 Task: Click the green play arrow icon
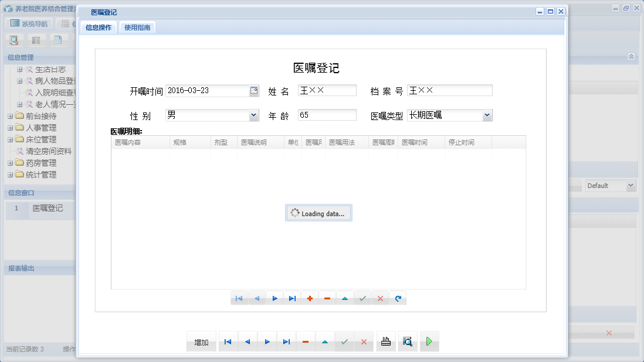429,341
